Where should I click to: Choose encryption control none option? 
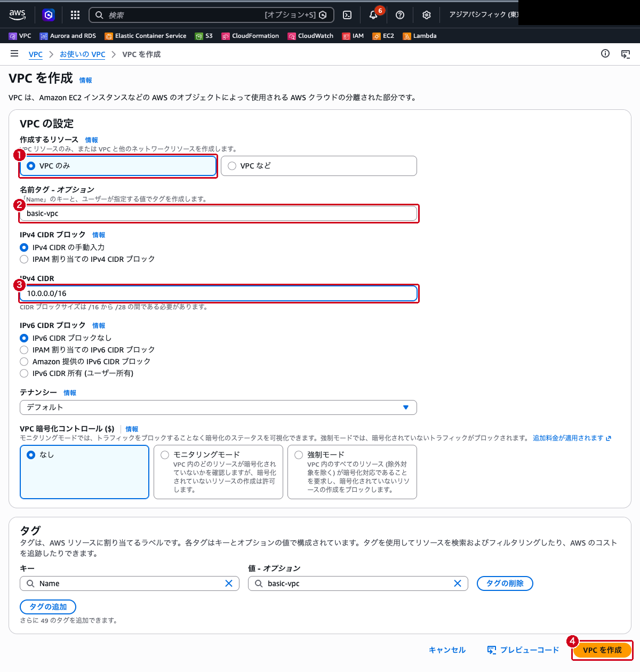coord(84,472)
